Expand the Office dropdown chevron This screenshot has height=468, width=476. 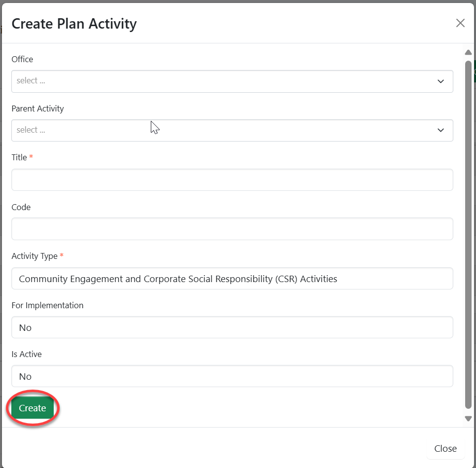pyautogui.click(x=441, y=81)
